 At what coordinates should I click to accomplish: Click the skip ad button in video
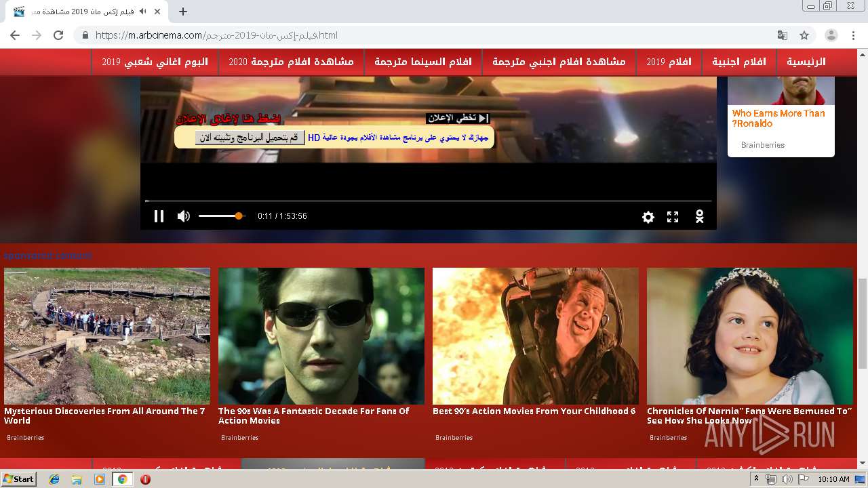click(x=458, y=118)
